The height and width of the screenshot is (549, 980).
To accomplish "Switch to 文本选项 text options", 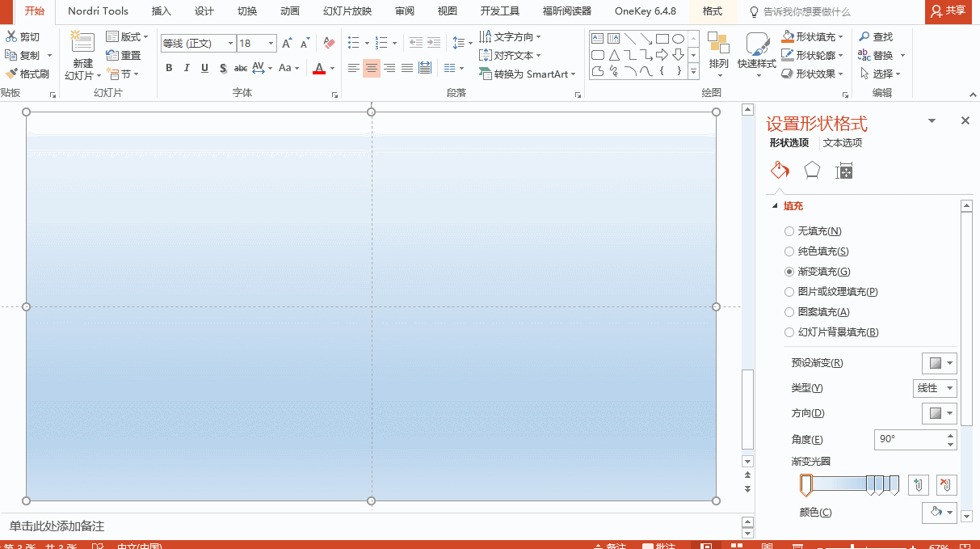I will 843,143.
